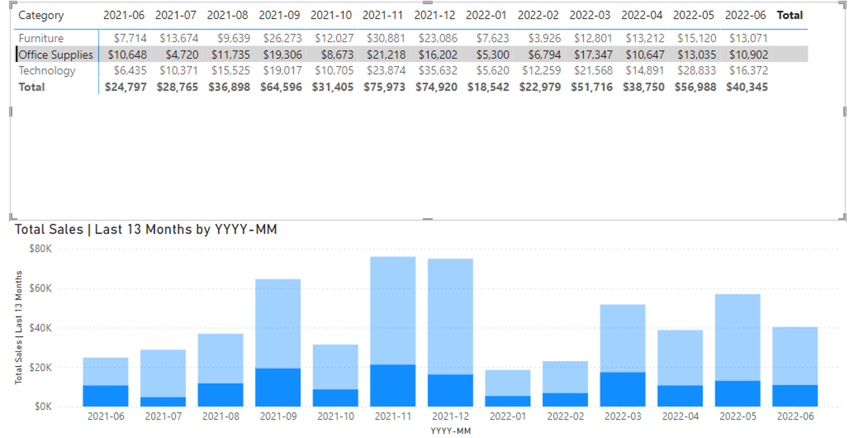Select the dark blue 2021-11 bar segment
868x438 pixels.
coord(393,385)
